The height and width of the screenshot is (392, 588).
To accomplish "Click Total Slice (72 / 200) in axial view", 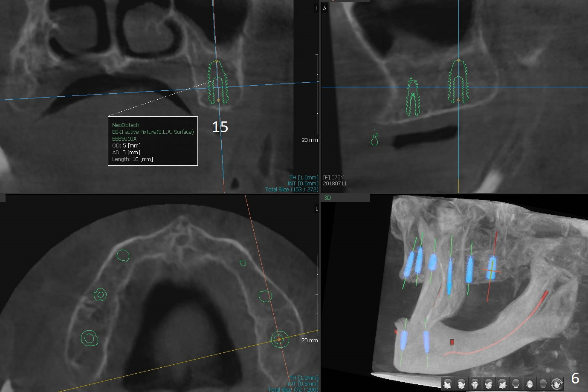I will 293,389.
